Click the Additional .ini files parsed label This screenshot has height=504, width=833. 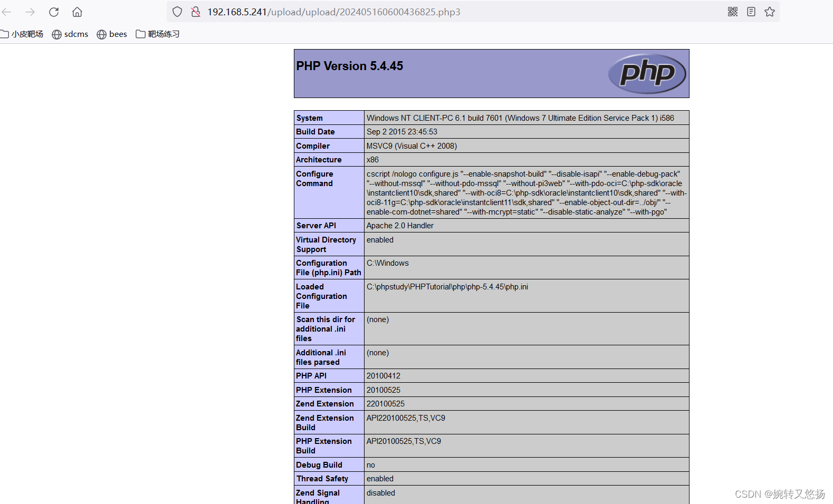click(321, 357)
